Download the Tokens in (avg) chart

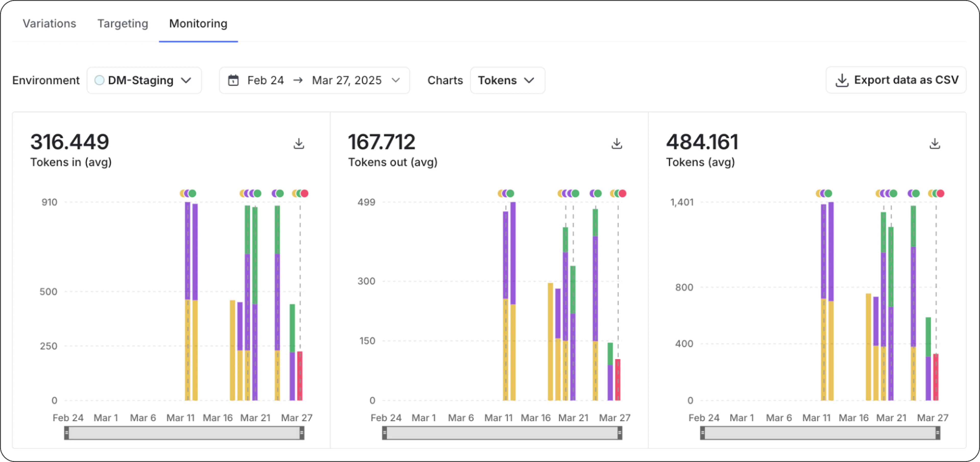click(x=299, y=144)
